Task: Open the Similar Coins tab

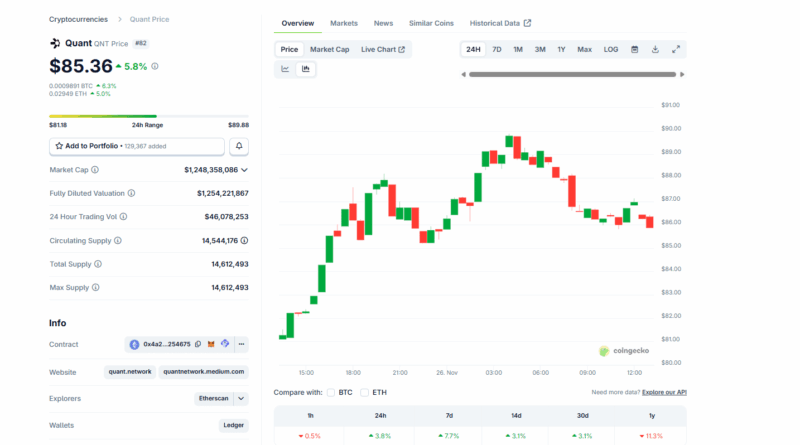Action: click(431, 23)
